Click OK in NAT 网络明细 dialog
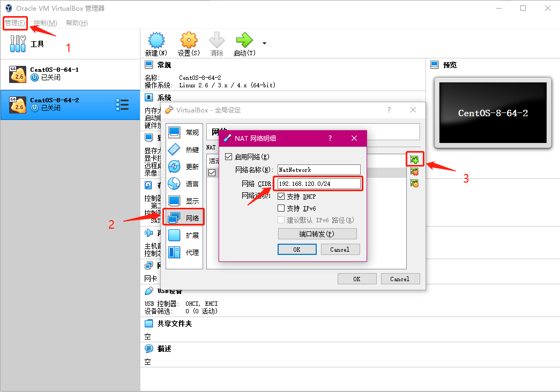The height and width of the screenshot is (392, 560). pyautogui.click(x=297, y=250)
